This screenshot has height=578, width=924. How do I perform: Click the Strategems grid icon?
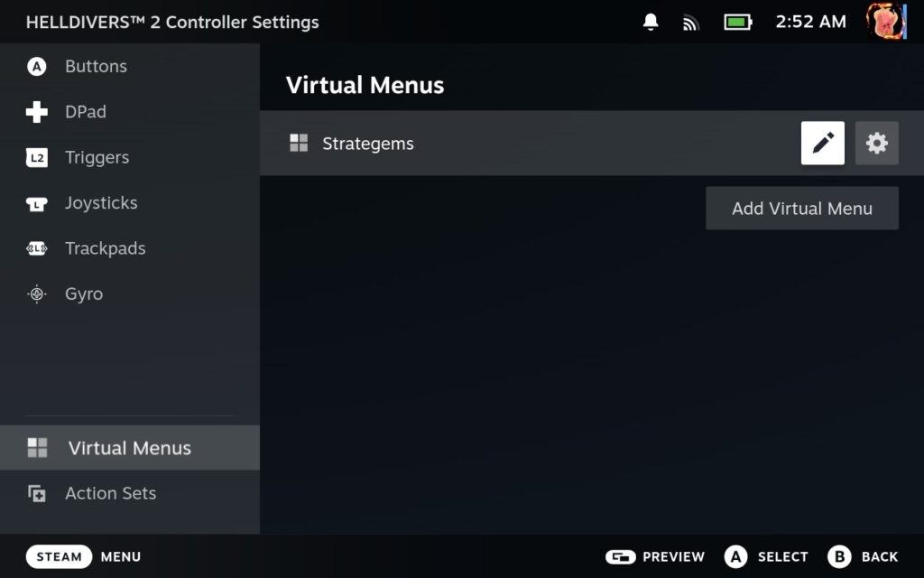(x=299, y=143)
